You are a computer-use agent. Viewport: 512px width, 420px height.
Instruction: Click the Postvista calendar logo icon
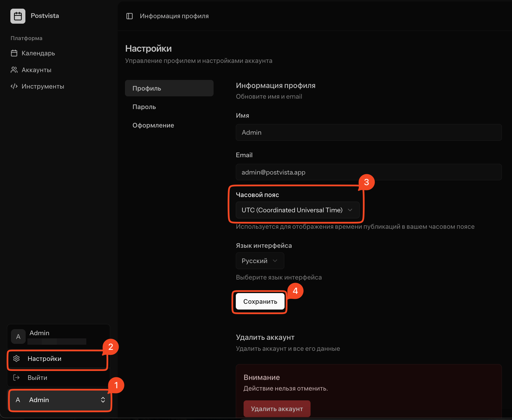pyautogui.click(x=18, y=16)
